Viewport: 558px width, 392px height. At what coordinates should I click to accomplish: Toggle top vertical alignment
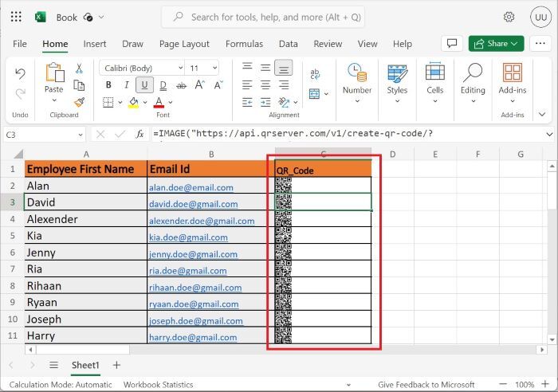[247, 67]
